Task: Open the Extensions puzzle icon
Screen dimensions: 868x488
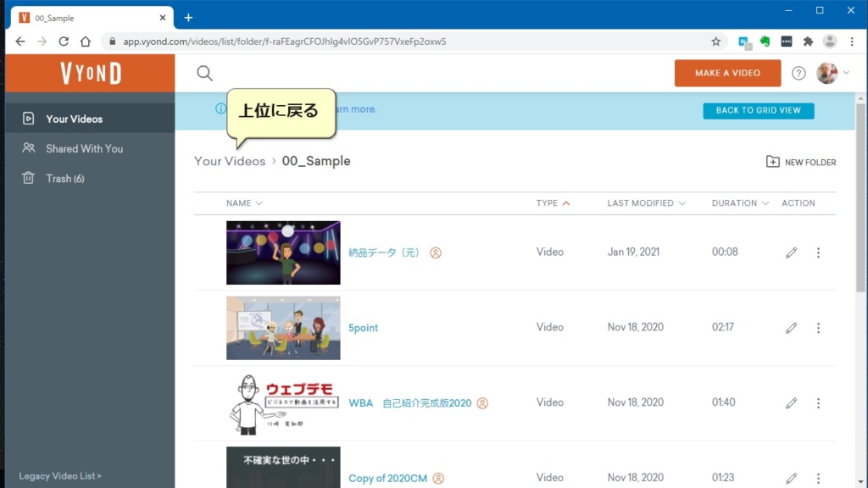Action: (x=808, y=42)
